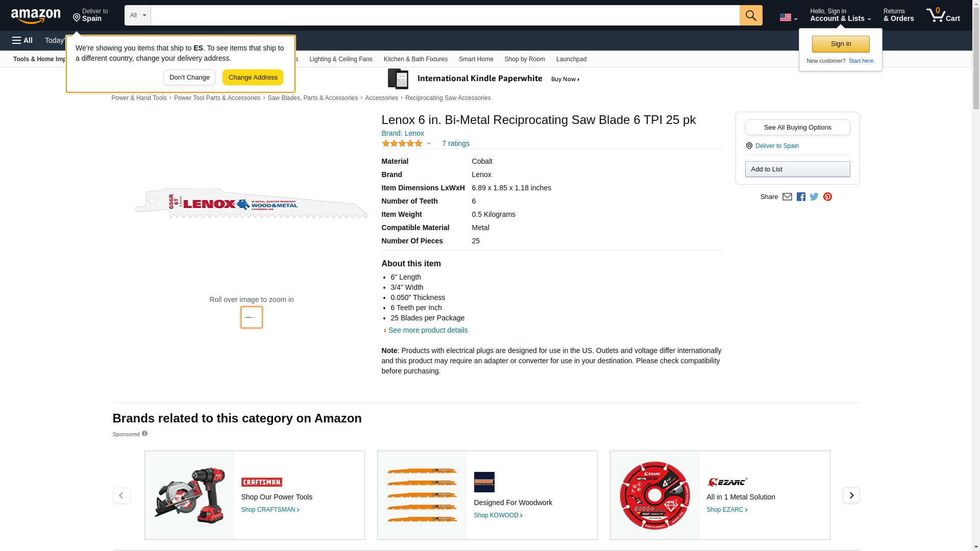Advance the brands carousel to next
Viewport: 980px width, 551px height.
pos(851,495)
